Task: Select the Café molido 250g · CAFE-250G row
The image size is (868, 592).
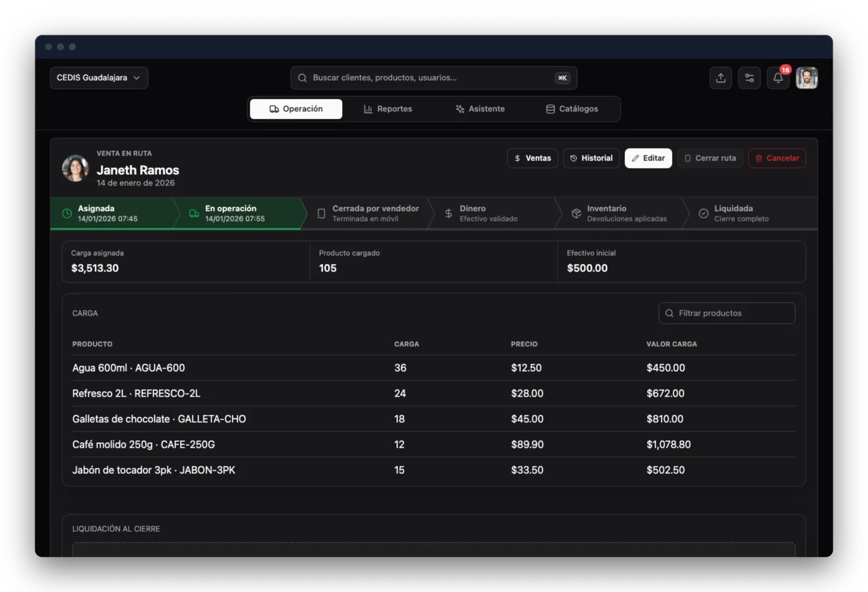Action: (x=433, y=445)
